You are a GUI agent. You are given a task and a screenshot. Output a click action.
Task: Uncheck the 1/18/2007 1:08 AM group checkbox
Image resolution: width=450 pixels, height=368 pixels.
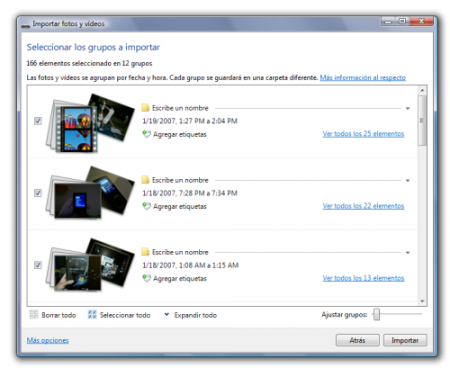38,265
